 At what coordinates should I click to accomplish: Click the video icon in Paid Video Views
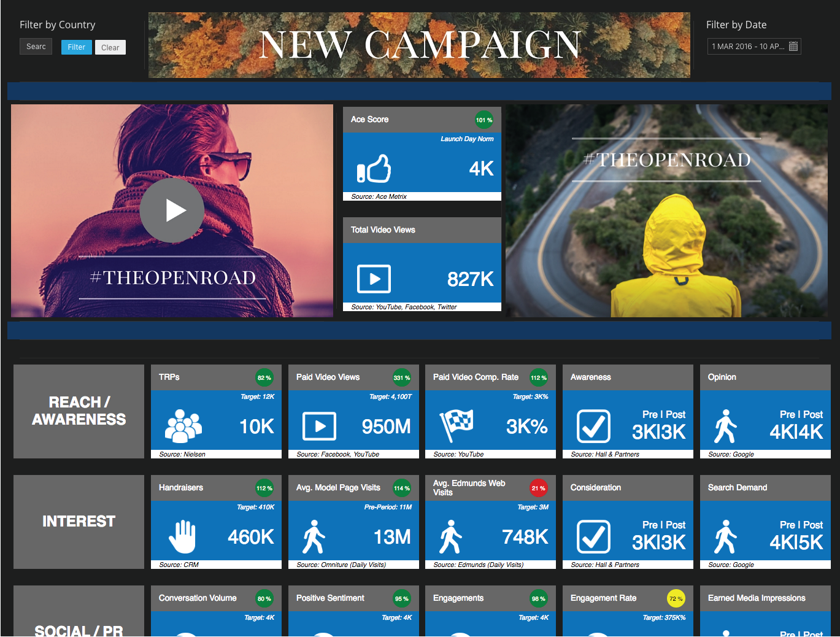coord(319,427)
